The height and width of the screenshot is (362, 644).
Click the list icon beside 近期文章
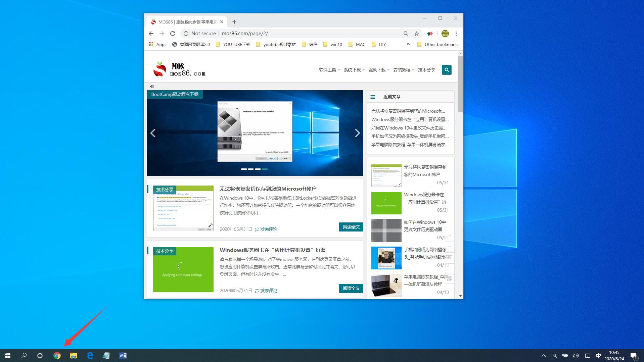click(x=373, y=97)
